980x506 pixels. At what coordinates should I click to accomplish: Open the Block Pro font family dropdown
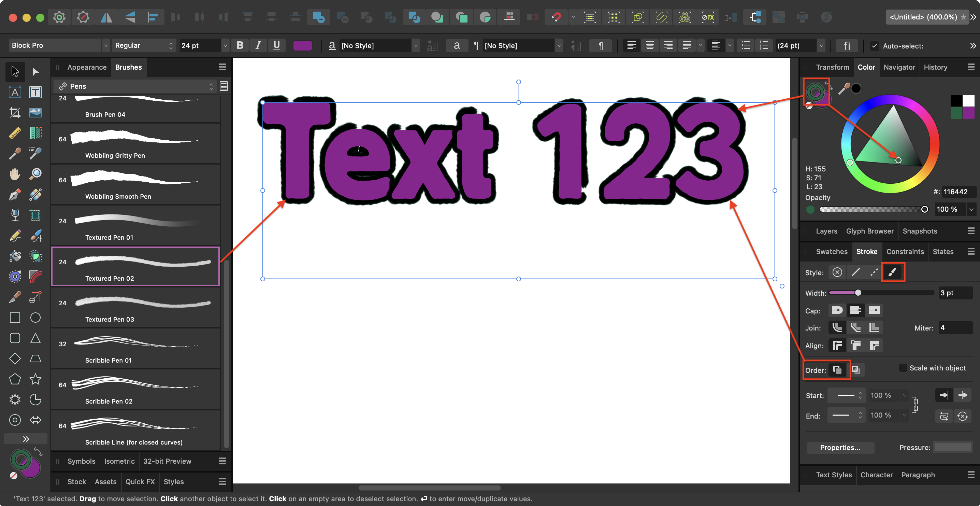(x=105, y=45)
